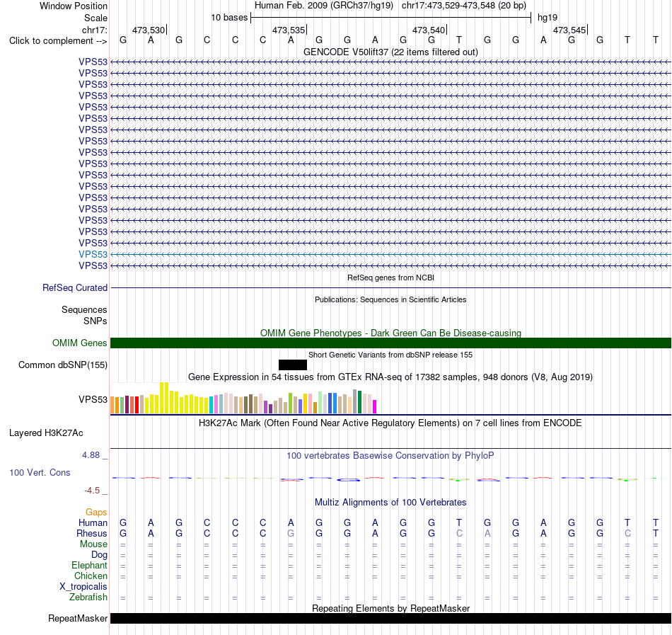Click 'Short Genetic Variants from dbSNP release 155'
Screen dimensions: 672x635
click(x=390, y=355)
